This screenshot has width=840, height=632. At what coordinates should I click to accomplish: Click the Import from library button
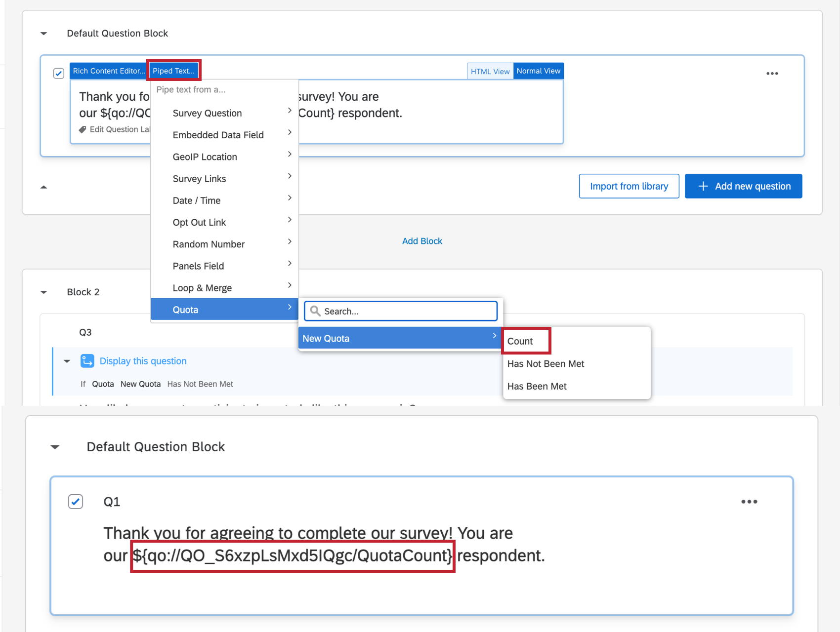pyautogui.click(x=629, y=186)
